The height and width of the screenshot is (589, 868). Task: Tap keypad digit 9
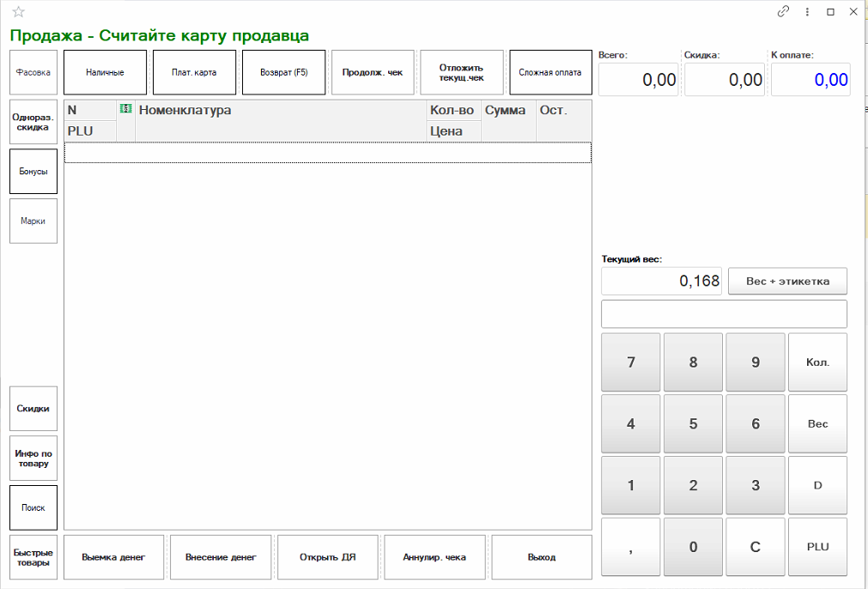[756, 362]
